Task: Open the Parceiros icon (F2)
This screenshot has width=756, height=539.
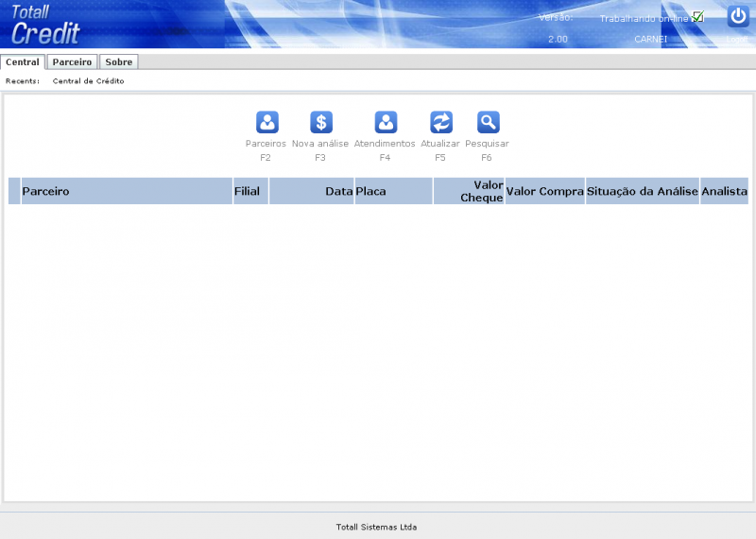Action: coord(267,122)
